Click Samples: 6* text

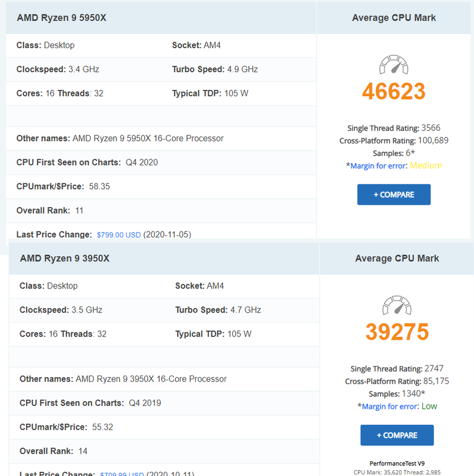[x=394, y=153]
